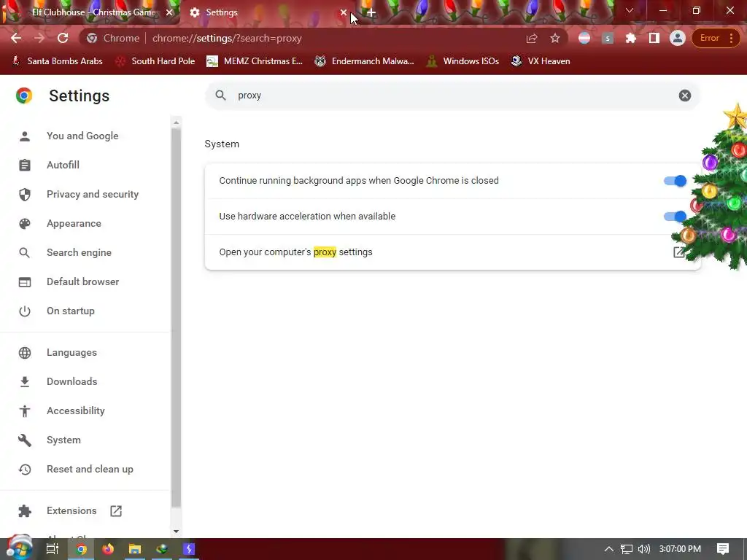Open Downloads settings section

[72, 381]
